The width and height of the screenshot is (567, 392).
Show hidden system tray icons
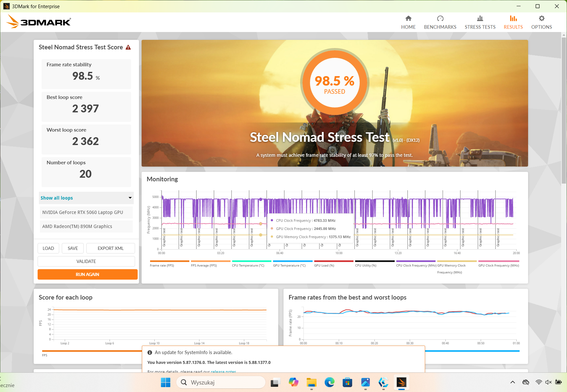tap(513, 382)
